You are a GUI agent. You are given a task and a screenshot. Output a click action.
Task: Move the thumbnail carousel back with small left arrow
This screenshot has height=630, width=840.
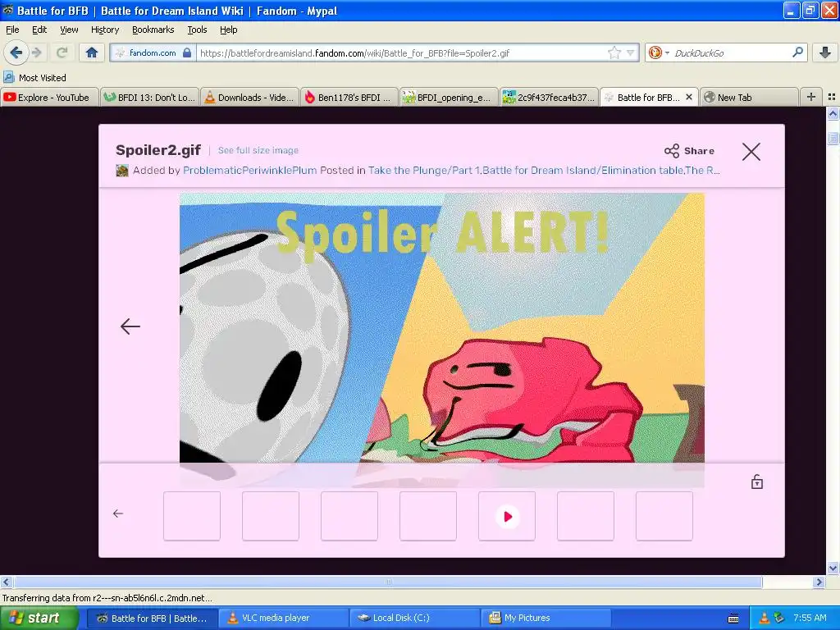click(x=118, y=514)
